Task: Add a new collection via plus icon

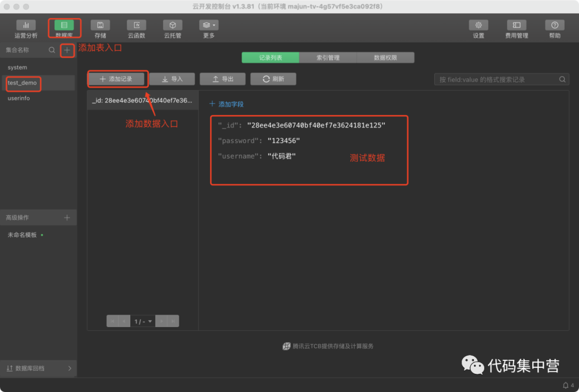Action: point(67,50)
